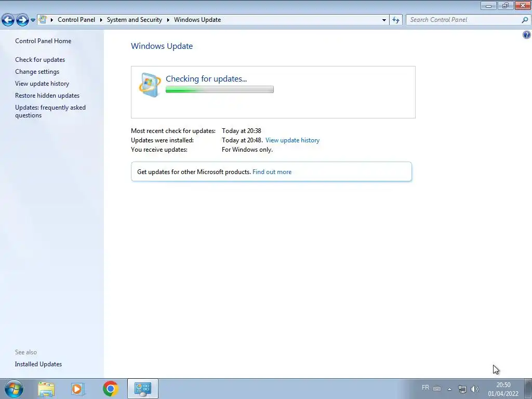Restore down the window

506,5
